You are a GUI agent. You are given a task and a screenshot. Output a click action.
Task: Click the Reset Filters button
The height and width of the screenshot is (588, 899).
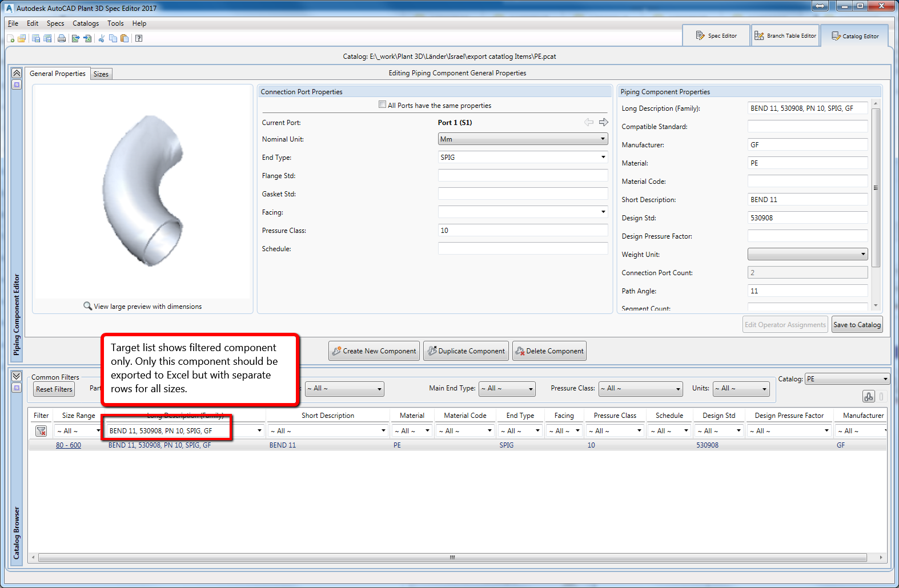[x=54, y=389]
